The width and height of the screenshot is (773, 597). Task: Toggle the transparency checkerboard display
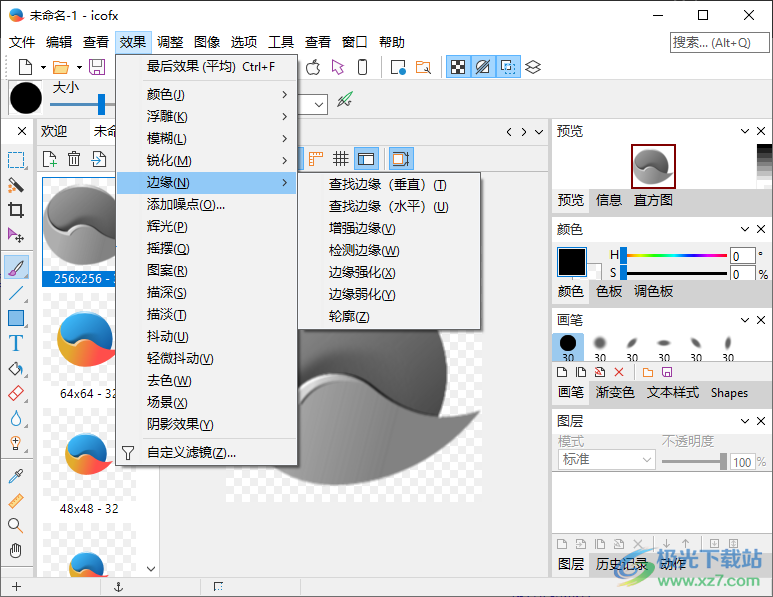(x=458, y=67)
